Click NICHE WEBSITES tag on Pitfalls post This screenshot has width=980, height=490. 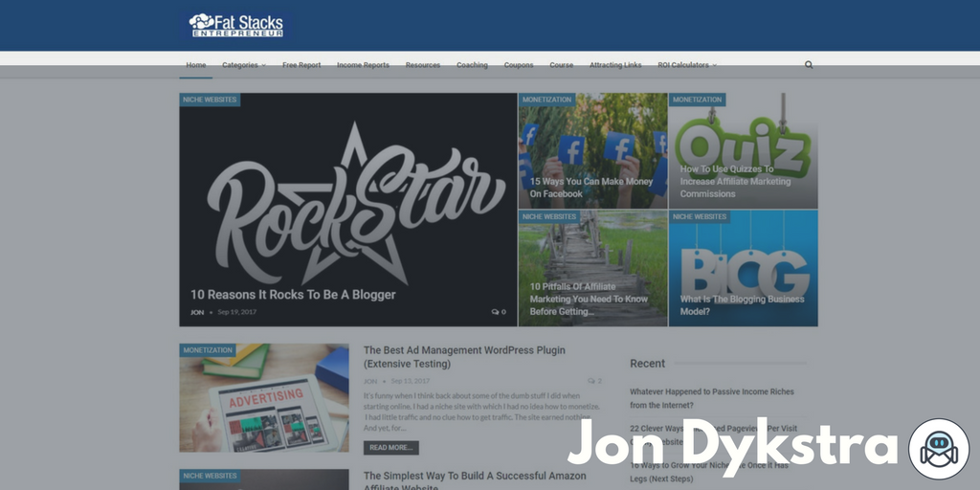pos(549,217)
